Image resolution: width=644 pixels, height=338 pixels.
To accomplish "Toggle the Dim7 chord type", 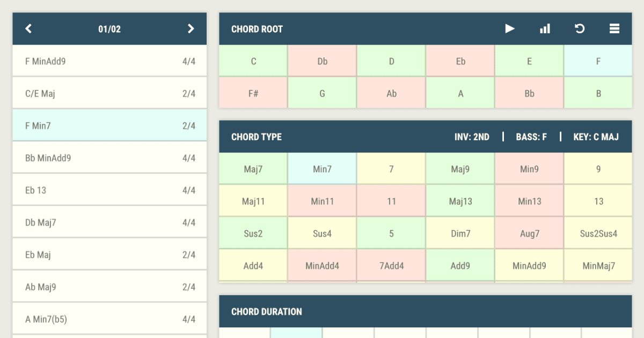I will [x=460, y=232].
